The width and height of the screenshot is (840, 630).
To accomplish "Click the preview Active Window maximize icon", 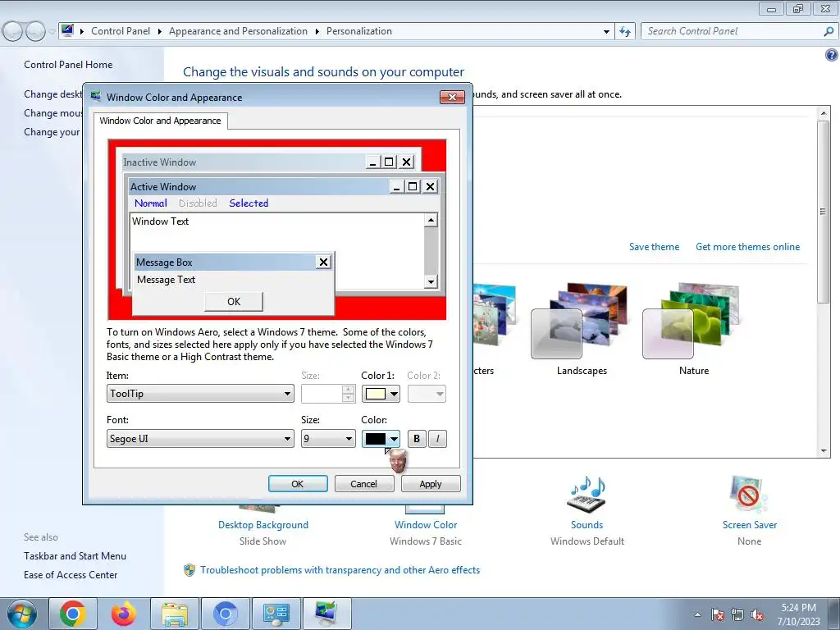I will 413,186.
